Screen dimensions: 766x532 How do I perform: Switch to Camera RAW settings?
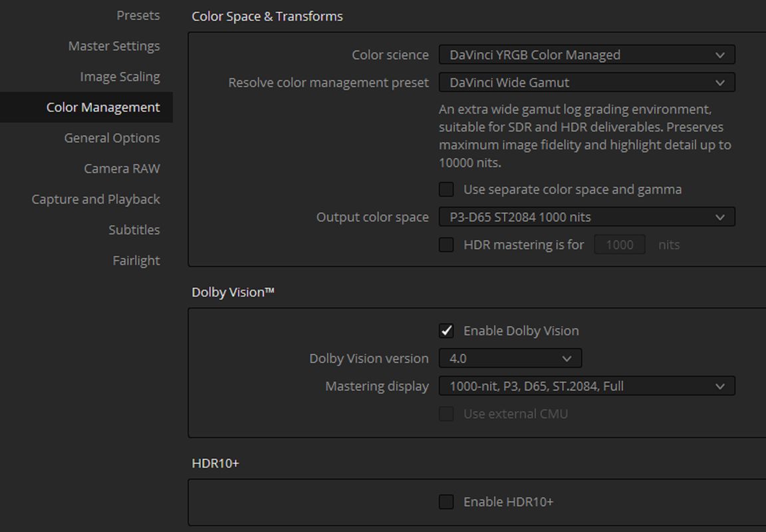[x=122, y=169]
